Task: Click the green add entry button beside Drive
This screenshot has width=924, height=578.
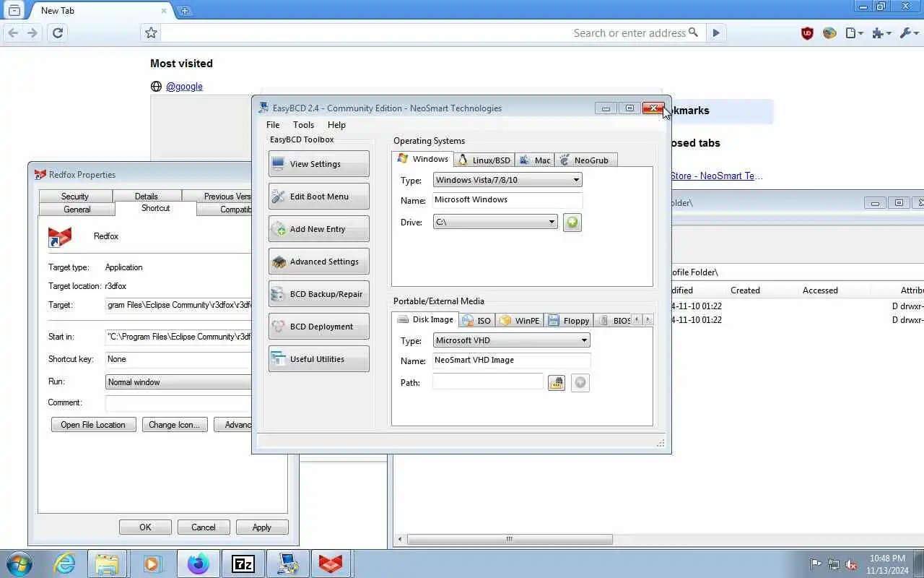Action: coord(572,223)
